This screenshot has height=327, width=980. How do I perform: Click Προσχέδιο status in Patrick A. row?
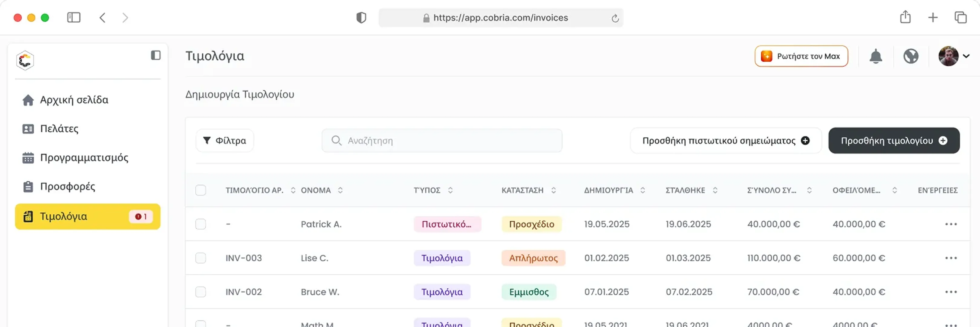coord(531,224)
